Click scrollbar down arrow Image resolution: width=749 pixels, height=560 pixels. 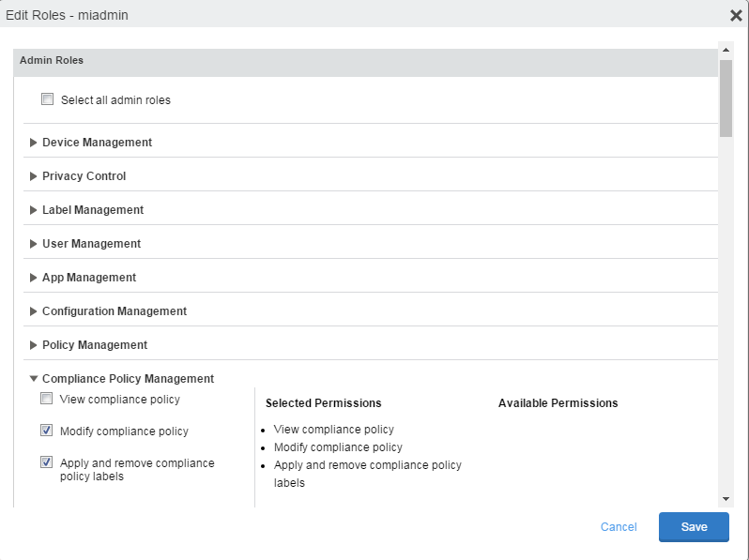[726, 498]
